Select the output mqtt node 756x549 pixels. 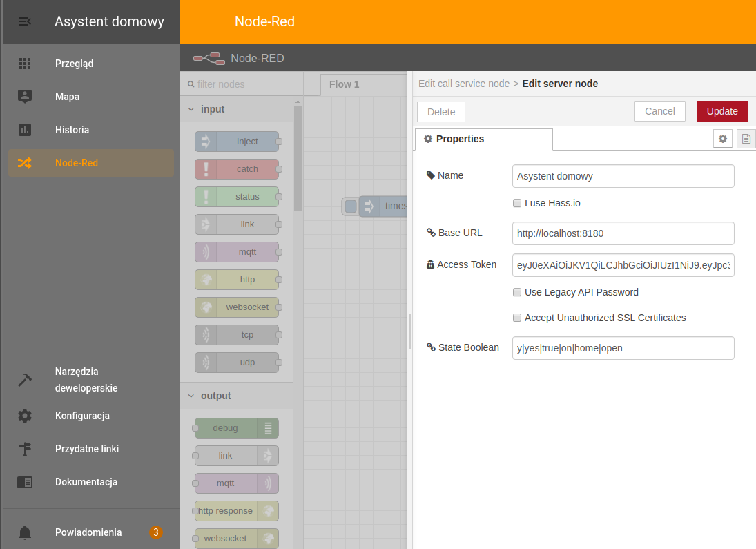(237, 483)
